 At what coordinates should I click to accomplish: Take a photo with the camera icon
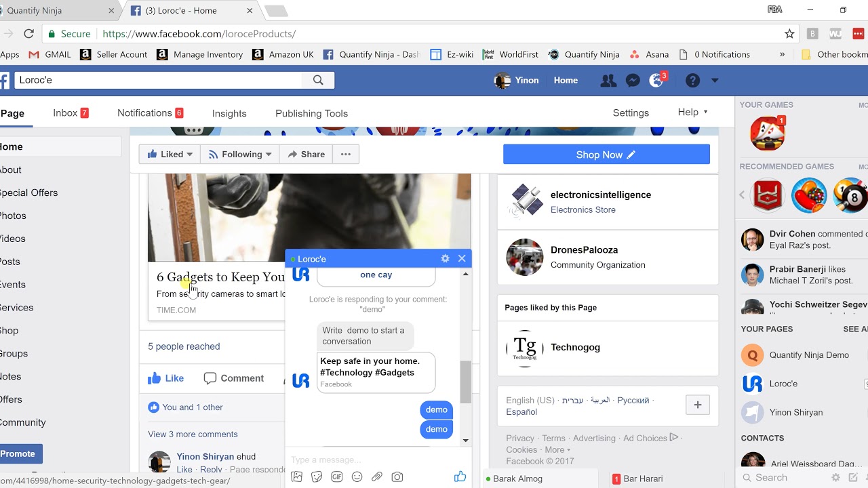(x=397, y=476)
